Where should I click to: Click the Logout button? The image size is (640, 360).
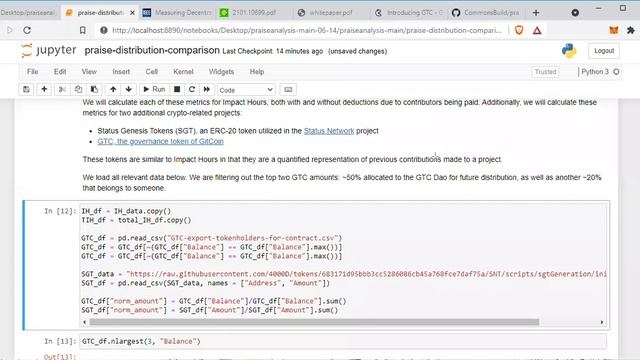tap(604, 51)
